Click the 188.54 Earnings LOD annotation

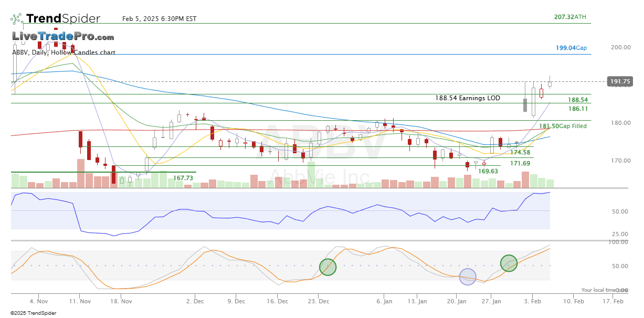click(x=467, y=98)
